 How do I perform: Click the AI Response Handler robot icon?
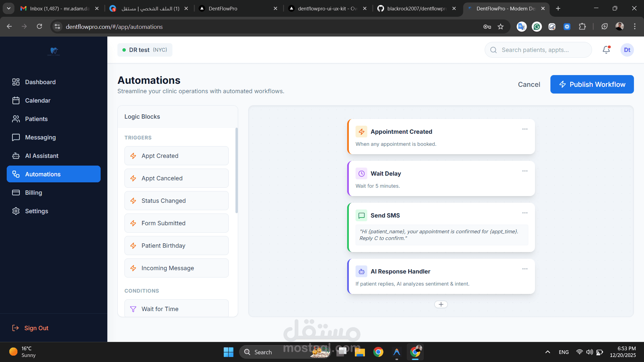tap(362, 271)
